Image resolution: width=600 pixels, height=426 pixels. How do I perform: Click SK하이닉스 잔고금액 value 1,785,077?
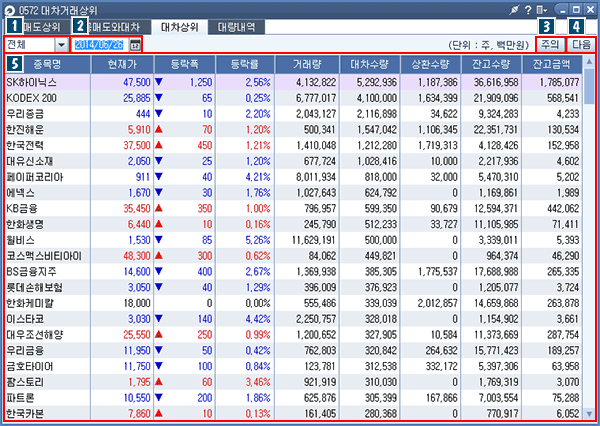(x=559, y=82)
